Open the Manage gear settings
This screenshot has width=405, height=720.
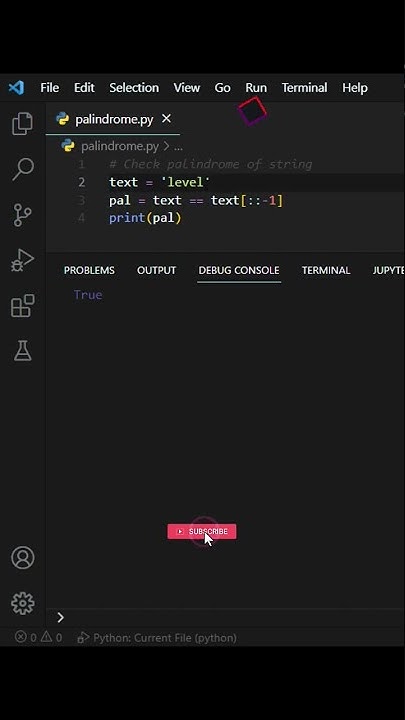[22, 603]
